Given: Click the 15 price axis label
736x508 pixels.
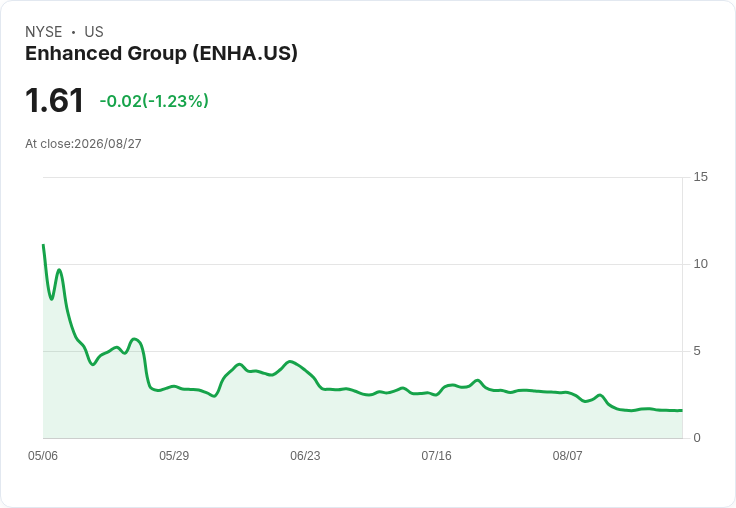Looking at the screenshot, I should click(x=700, y=177).
